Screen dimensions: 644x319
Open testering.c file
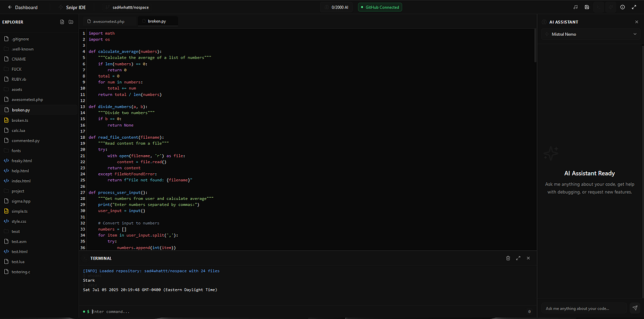[39, 272]
